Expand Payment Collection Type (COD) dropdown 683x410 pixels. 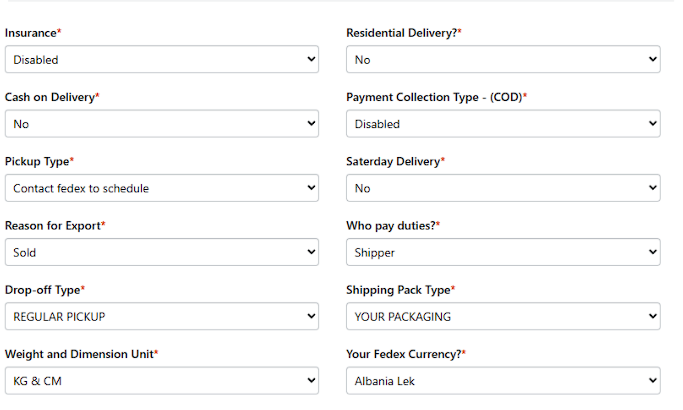(x=503, y=124)
